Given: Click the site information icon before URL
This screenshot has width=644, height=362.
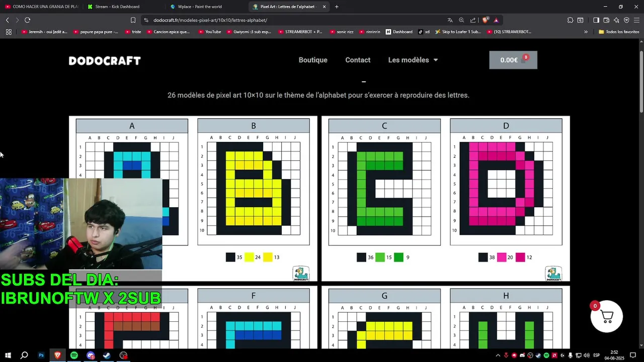Looking at the screenshot, I should click(x=146, y=20).
